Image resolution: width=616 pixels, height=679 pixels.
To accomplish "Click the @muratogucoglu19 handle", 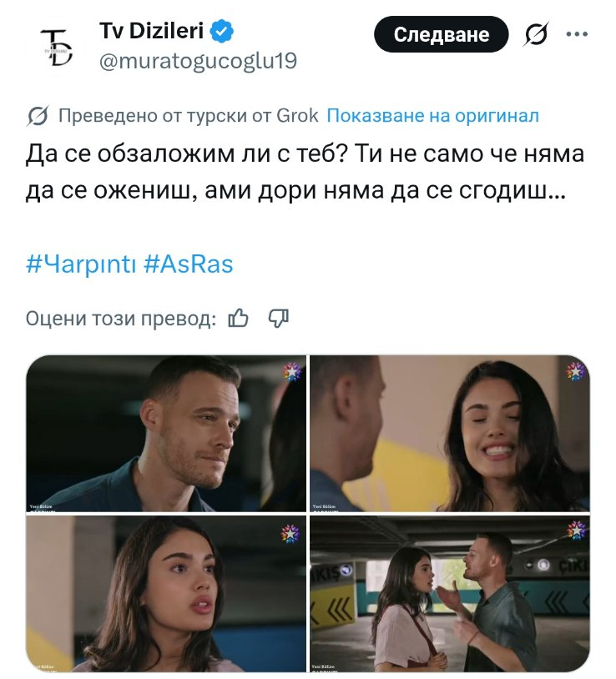I will click(198, 61).
